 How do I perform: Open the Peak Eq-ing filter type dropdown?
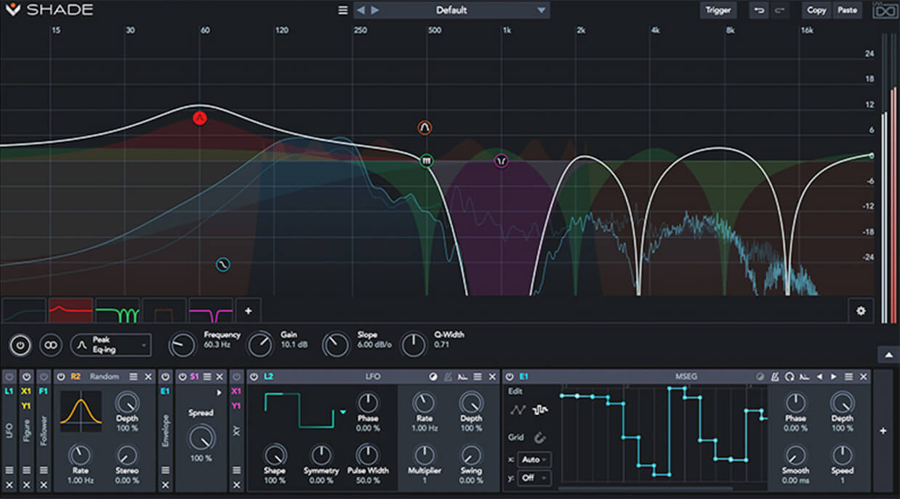(111, 345)
